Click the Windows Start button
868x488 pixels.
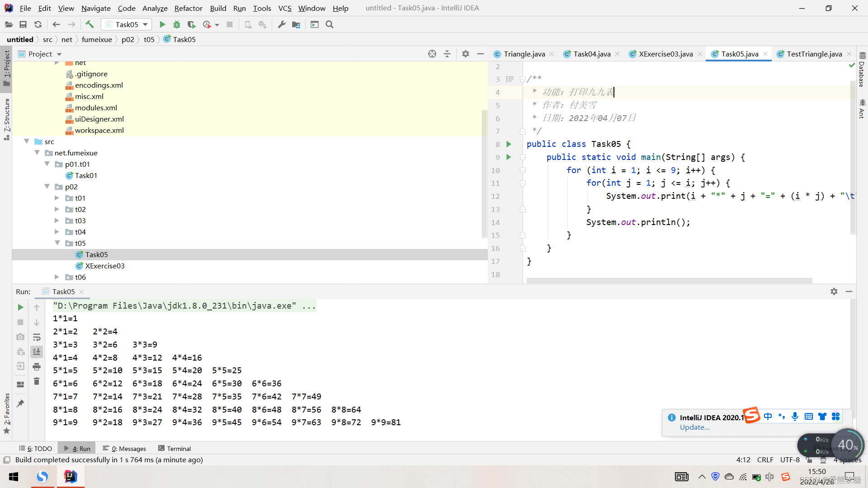[14, 477]
